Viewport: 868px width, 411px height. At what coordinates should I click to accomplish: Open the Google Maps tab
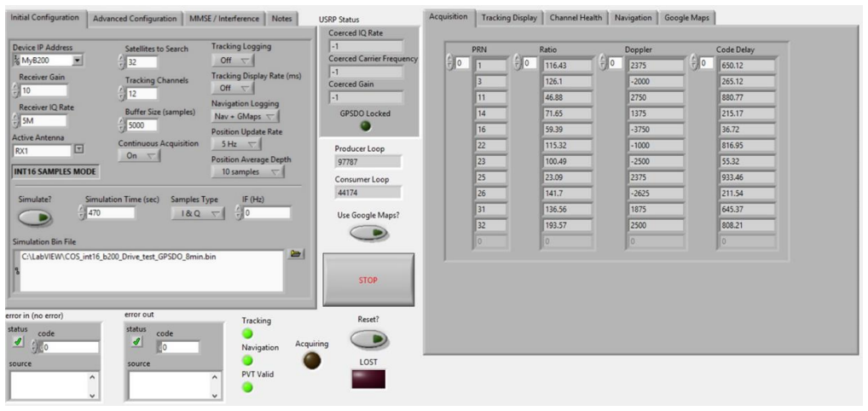687,18
